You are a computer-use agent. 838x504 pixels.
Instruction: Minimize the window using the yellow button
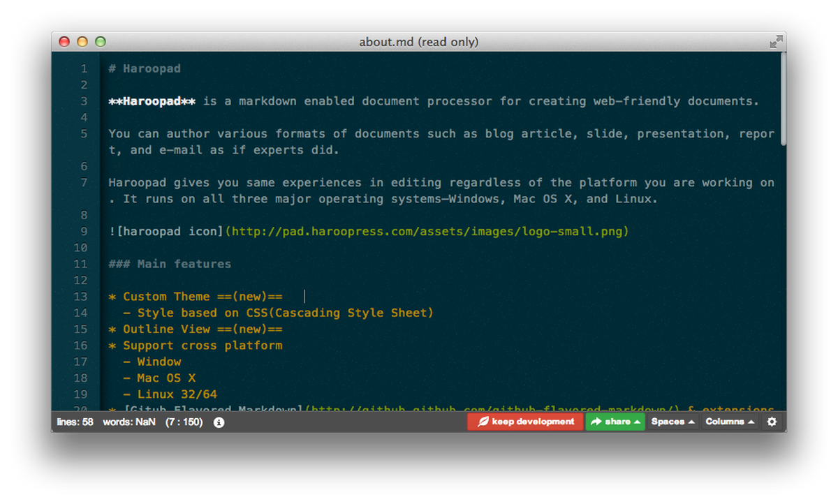coord(82,42)
